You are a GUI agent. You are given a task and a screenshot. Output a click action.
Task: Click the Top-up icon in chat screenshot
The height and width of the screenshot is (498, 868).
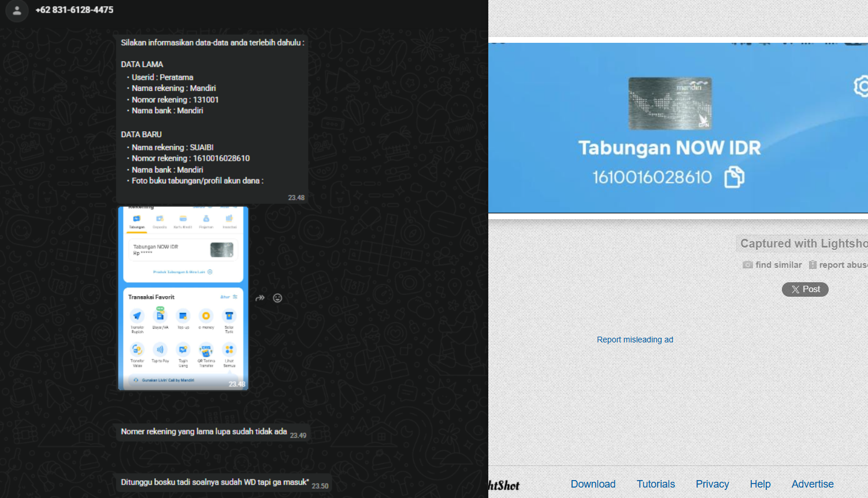coord(183,316)
